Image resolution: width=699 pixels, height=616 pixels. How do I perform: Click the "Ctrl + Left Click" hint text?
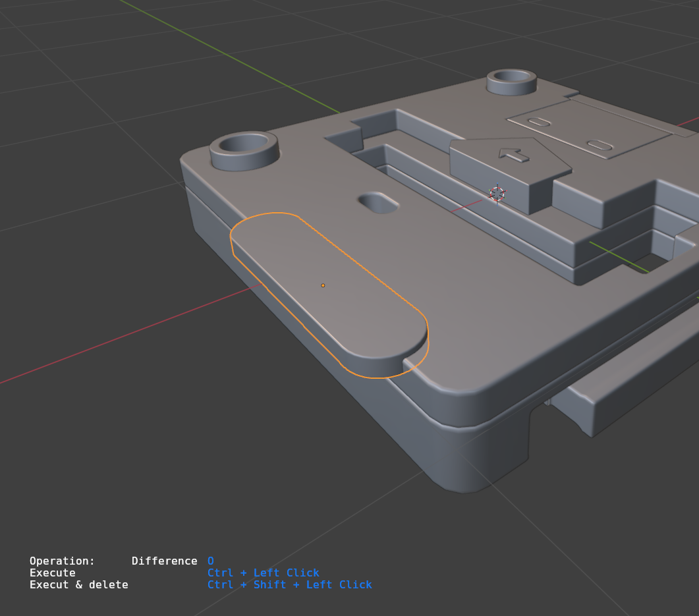click(263, 573)
